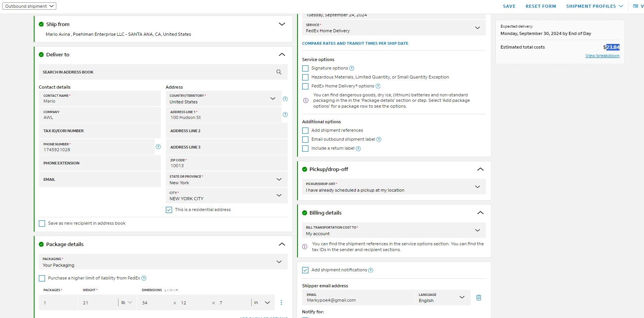Viewport: 644px width, 318px height.
Task: Check Hazardous Materials, Limited Quantity checkbox
Action: tap(305, 77)
